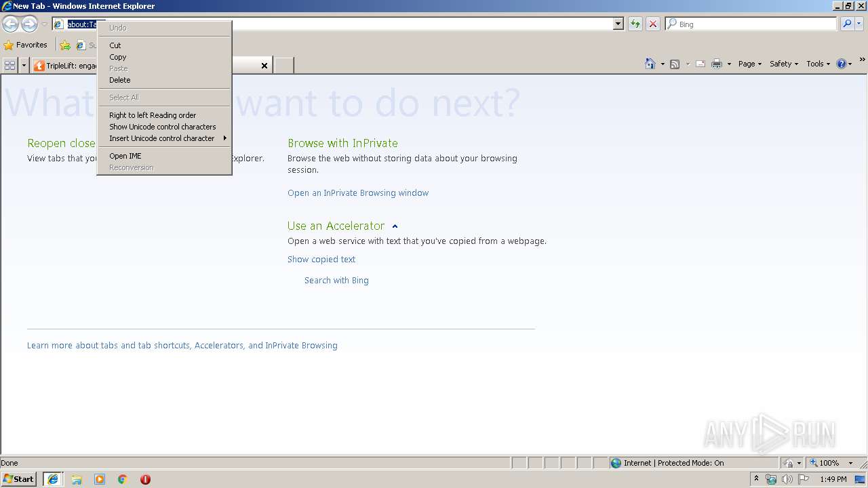This screenshot has width=868, height=488.
Task: Open the Safety menu
Action: coord(783,64)
